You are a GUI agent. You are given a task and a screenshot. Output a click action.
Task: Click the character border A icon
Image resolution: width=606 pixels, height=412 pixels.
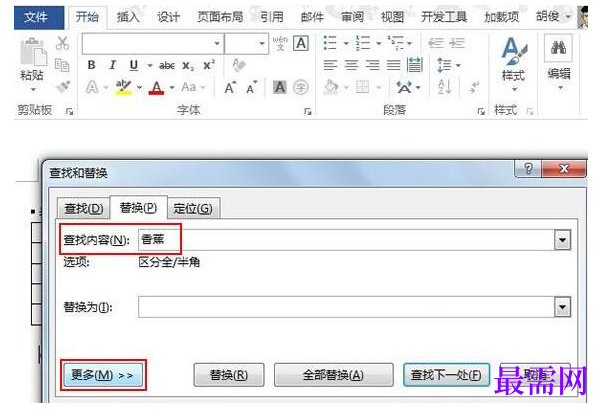pyautogui.click(x=301, y=43)
